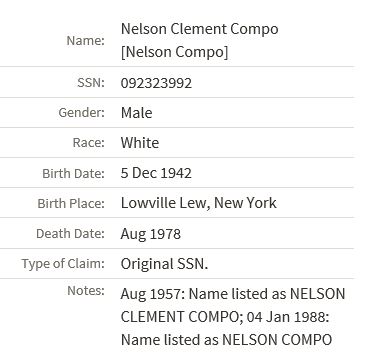Image resolution: width=365 pixels, height=363 pixels.
Task: Click the Birth Date: label
Action: pos(73,173)
